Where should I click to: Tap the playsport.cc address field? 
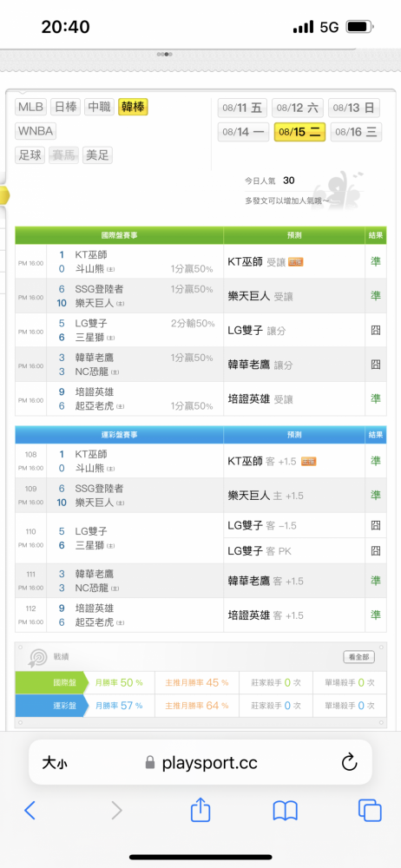[200, 762]
